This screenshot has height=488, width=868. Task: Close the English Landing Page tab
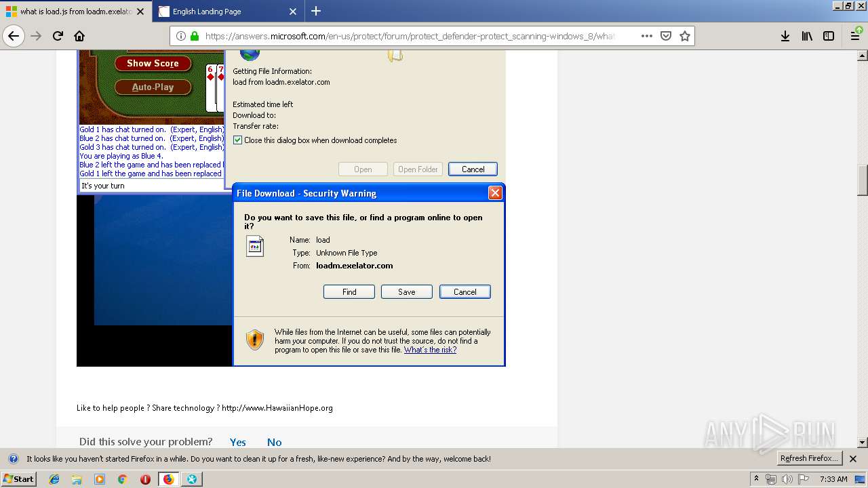click(x=293, y=12)
